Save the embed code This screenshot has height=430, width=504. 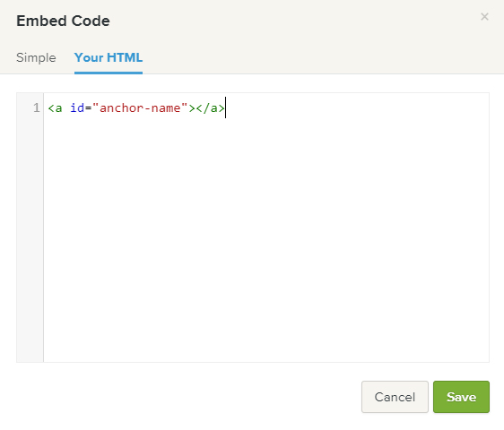[x=461, y=397]
